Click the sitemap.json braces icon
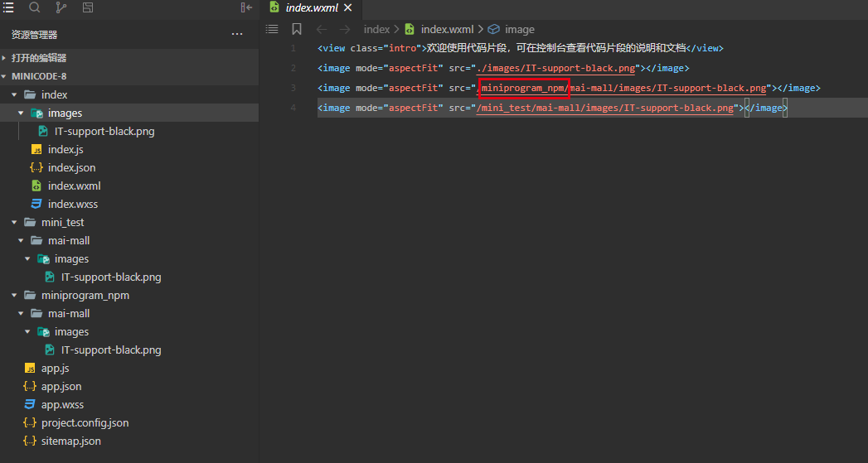868x463 pixels. [30, 441]
